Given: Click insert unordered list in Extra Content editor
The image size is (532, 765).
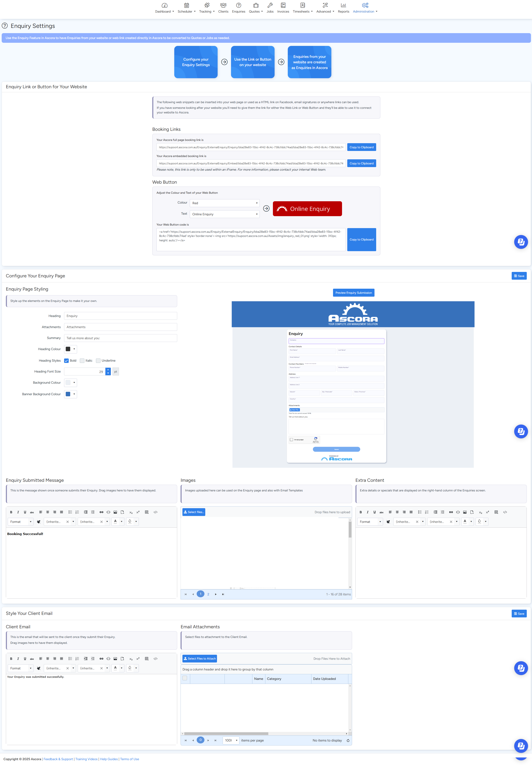Looking at the screenshot, I should [420, 512].
